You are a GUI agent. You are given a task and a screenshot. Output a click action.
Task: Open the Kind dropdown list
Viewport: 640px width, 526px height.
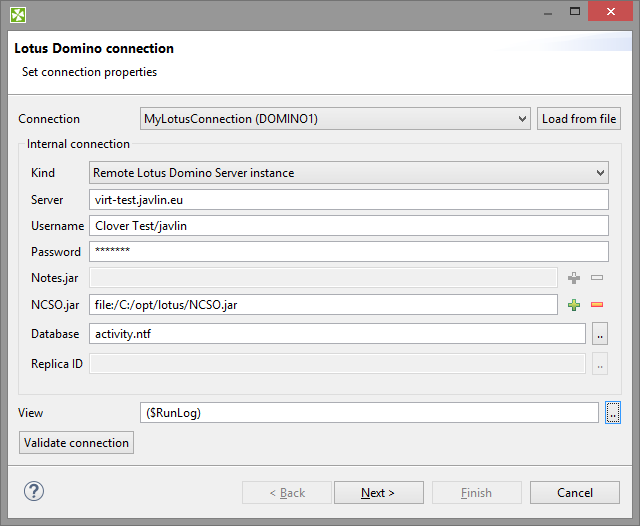pos(349,173)
